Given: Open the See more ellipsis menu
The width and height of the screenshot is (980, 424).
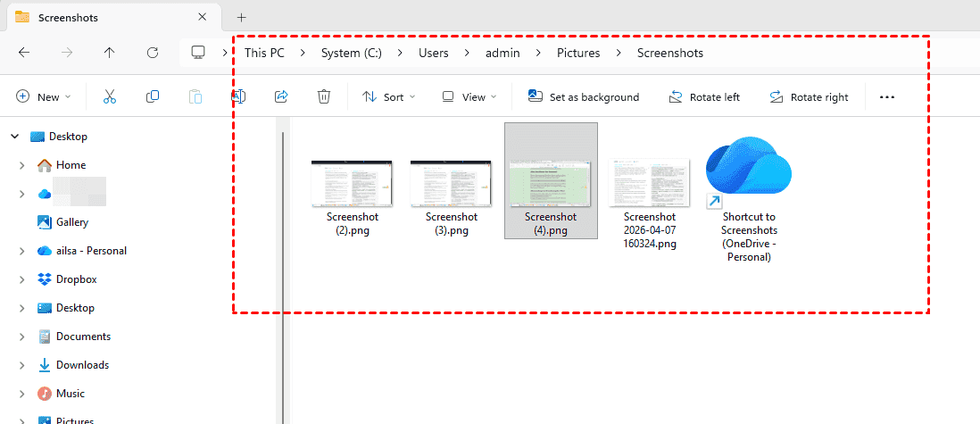Looking at the screenshot, I should [x=886, y=96].
